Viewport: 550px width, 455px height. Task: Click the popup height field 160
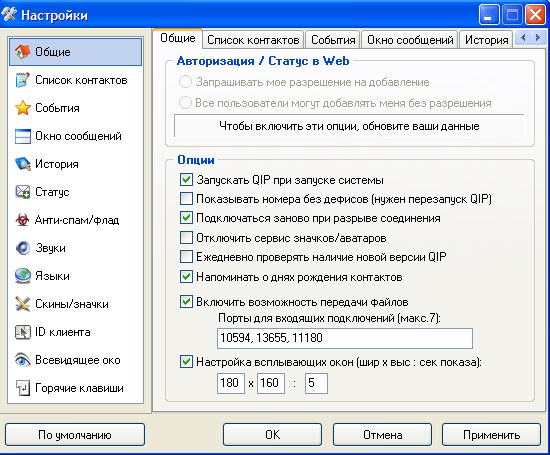[270, 383]
